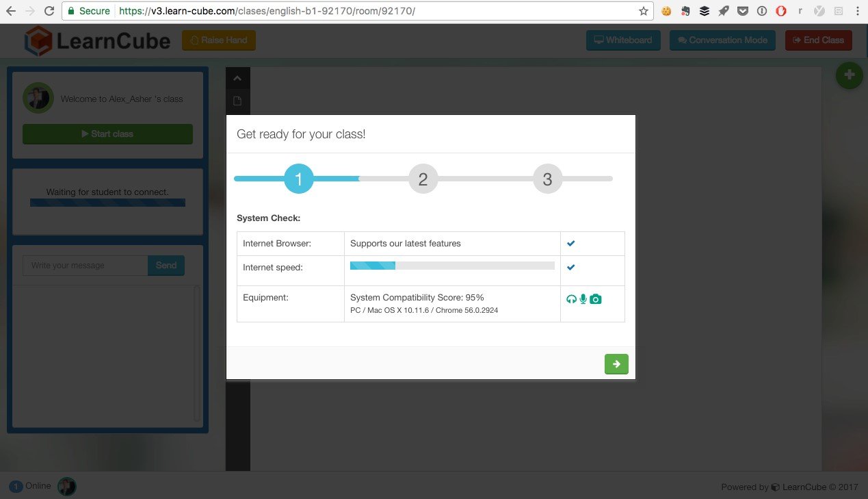Click the green plus button at top right

click(850, 75)
